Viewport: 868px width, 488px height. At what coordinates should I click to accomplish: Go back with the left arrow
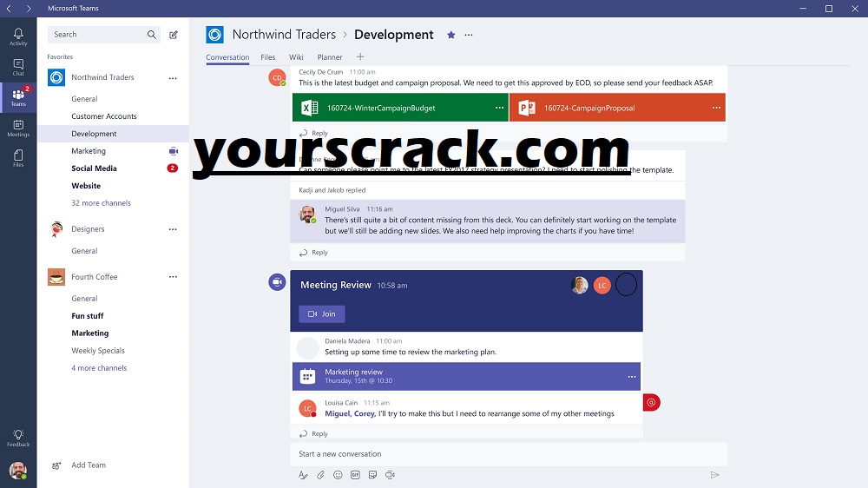click(x=9, y=9)
